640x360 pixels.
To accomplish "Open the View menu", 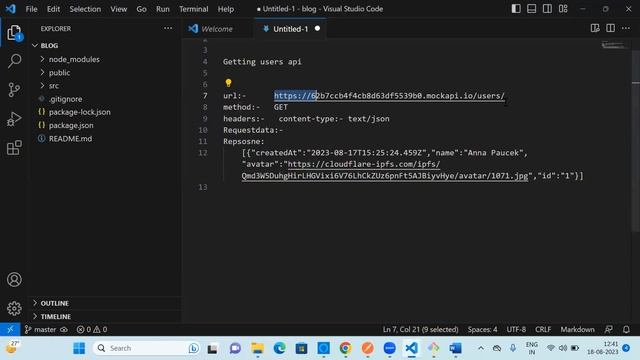I will (118, 9).
